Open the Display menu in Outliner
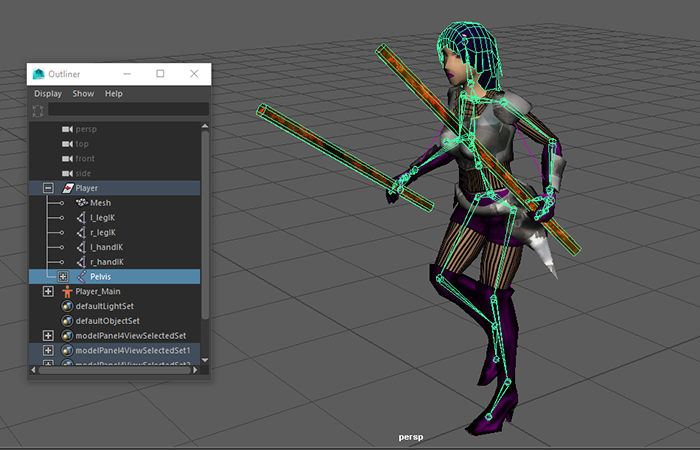Screen dimensions: 700x450 point(48,94)
